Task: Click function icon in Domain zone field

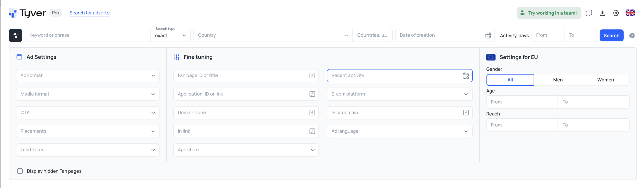Action: pyautogui.click(x=312, y=113)
